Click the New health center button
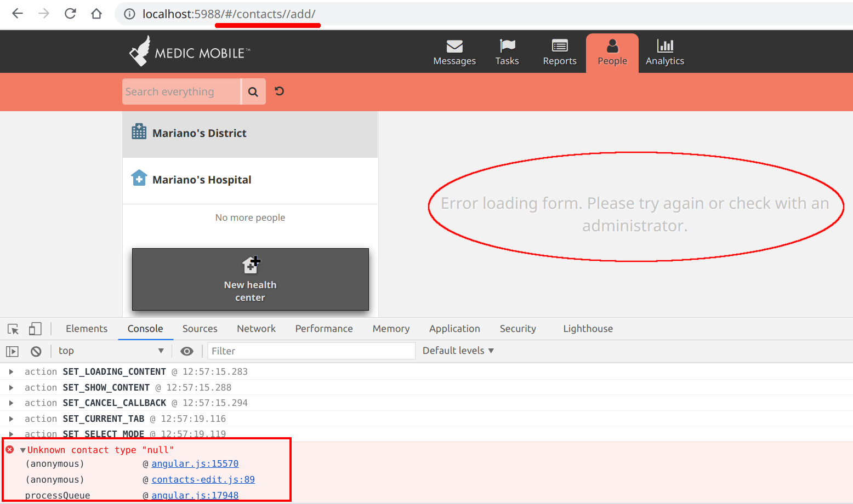853x504 pixels. [x=250, y=280]
